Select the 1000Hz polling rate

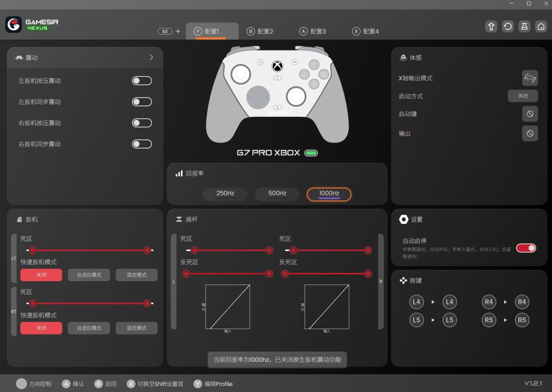coord(329,194)
